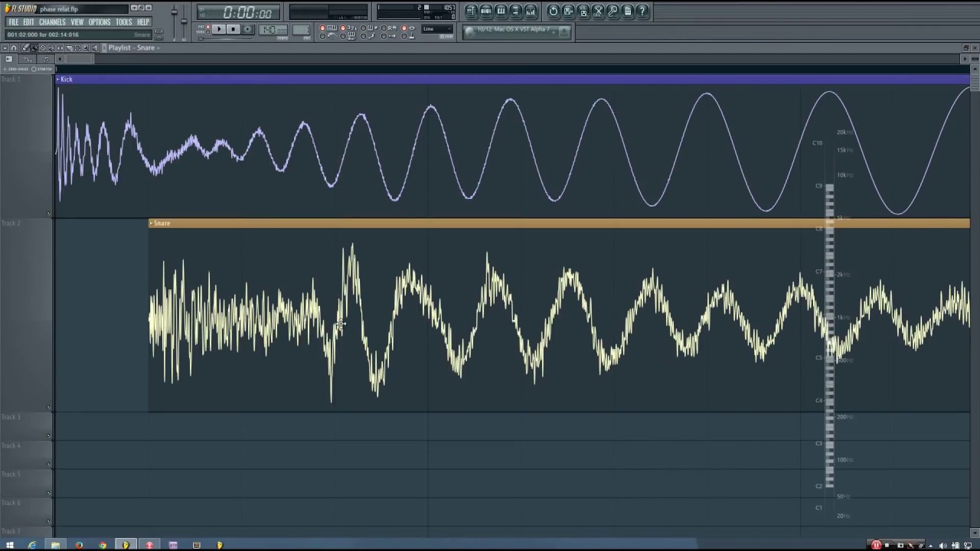
Task: Adjust the main volume slider
Action: click(174, 21)
